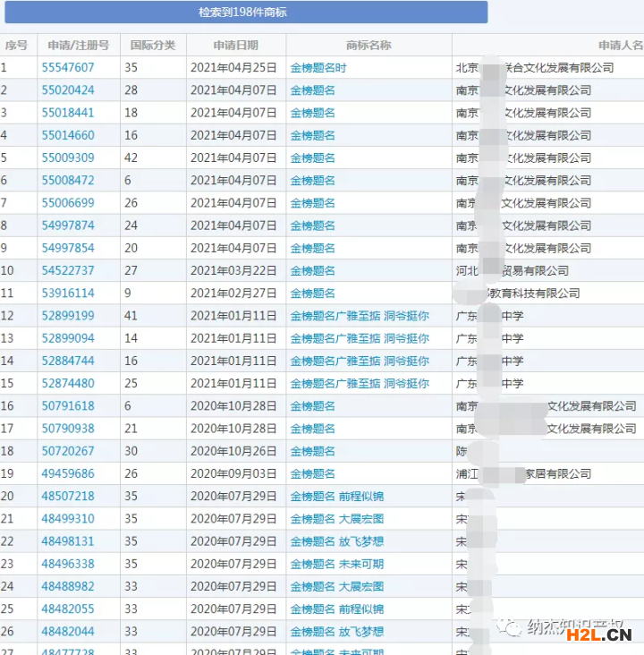Image resolution: width=644 pixels, height=655 pixels.
Task: Select registration number 50791618
Action: coord(68,406)
